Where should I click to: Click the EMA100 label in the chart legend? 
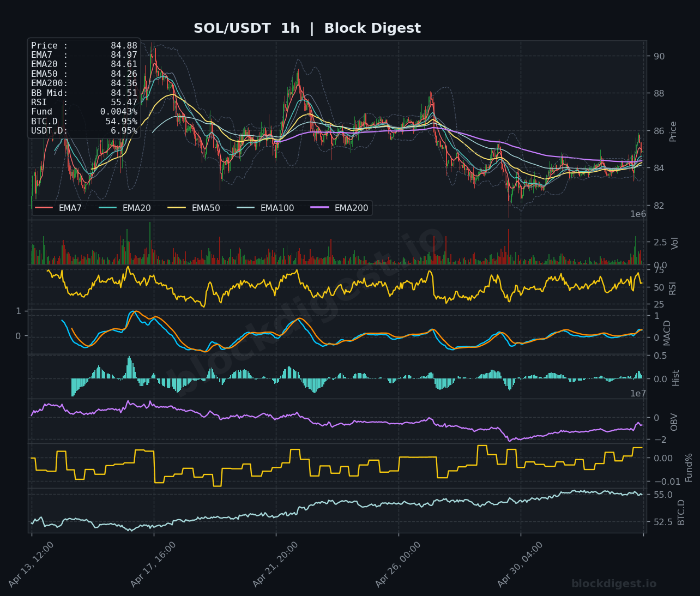point(277,208)
